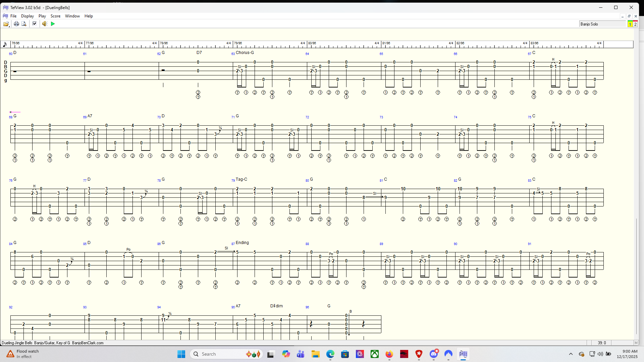Switch to track 2 button
This screenshot has width=644, height=362.
click(635, 24)
